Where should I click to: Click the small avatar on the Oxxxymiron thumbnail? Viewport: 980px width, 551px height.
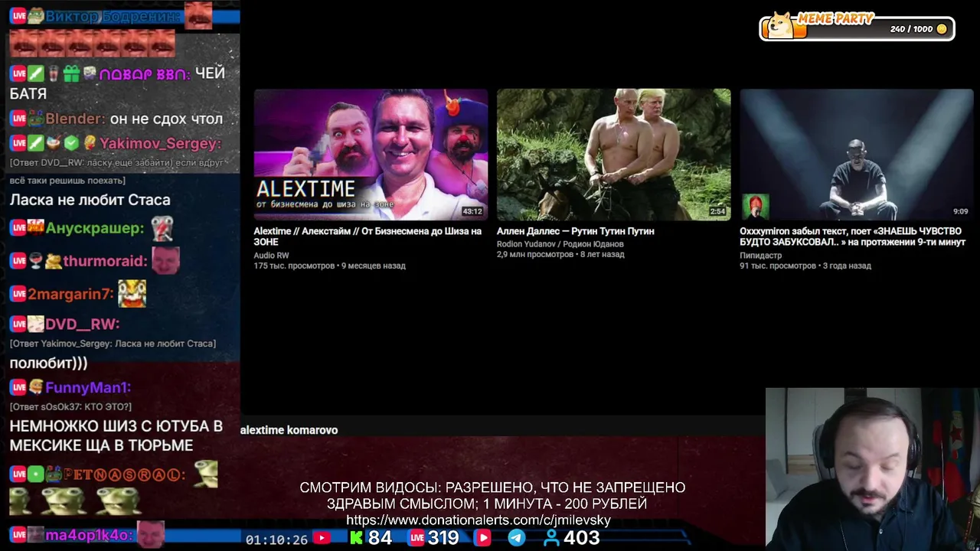755,206
